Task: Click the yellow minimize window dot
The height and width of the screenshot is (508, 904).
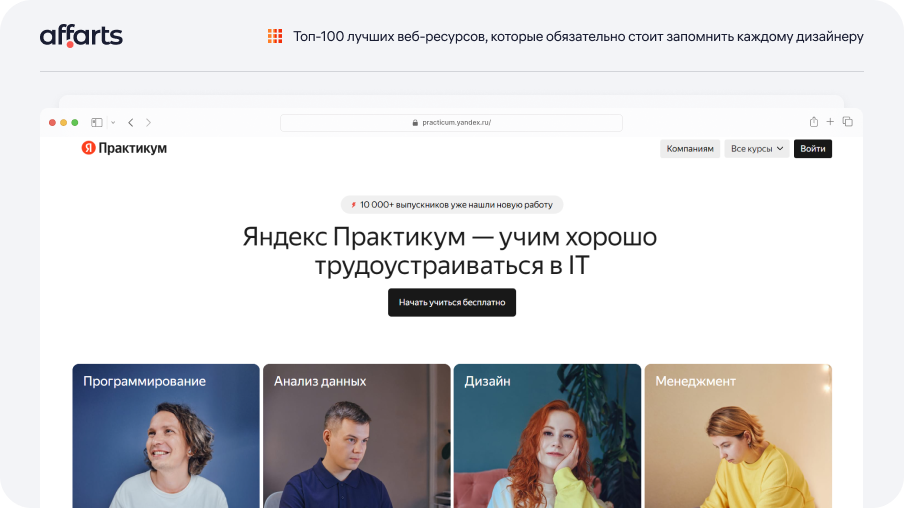Action: click(63, 122)
